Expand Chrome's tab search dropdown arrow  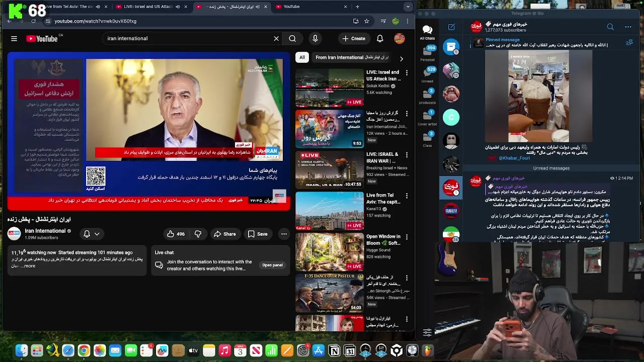pos(408,7)
